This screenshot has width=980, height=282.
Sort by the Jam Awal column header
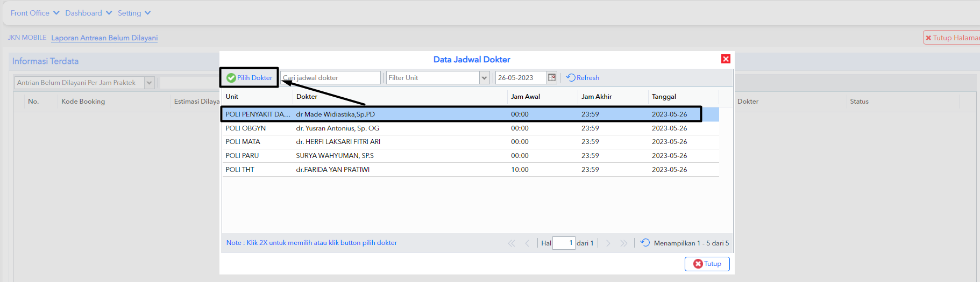(542, 97)
